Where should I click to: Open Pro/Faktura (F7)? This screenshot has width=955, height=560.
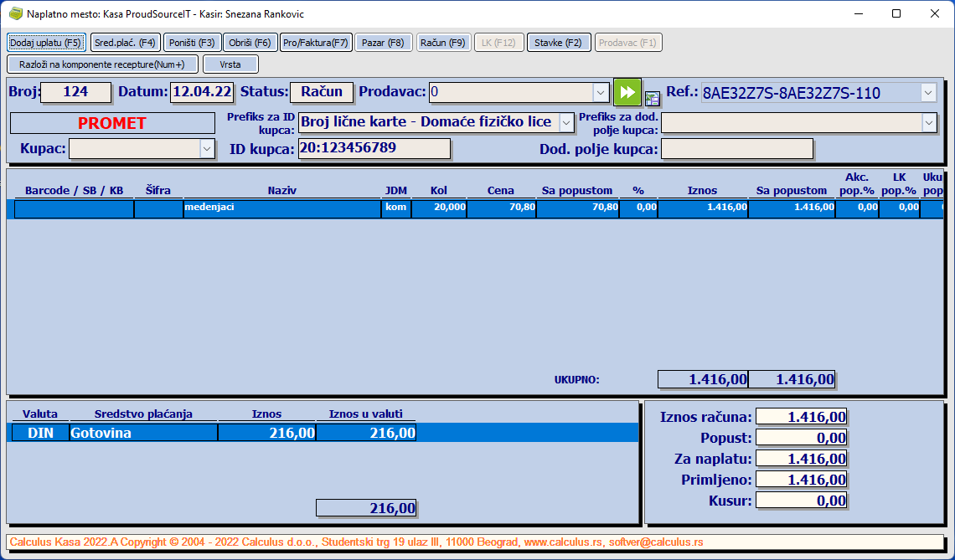tap(315, 43)
